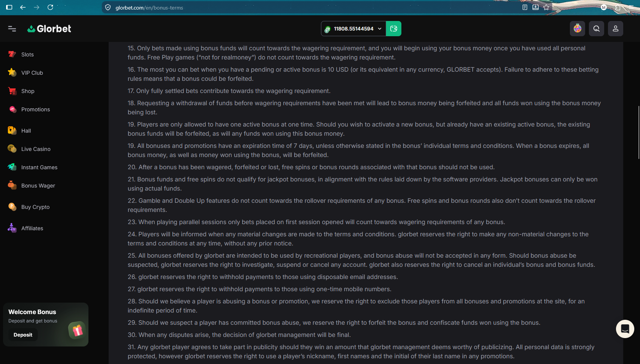Open the wallet deposit icon button
This screenshot has width=640, height=364.
[x=394, y=29]
